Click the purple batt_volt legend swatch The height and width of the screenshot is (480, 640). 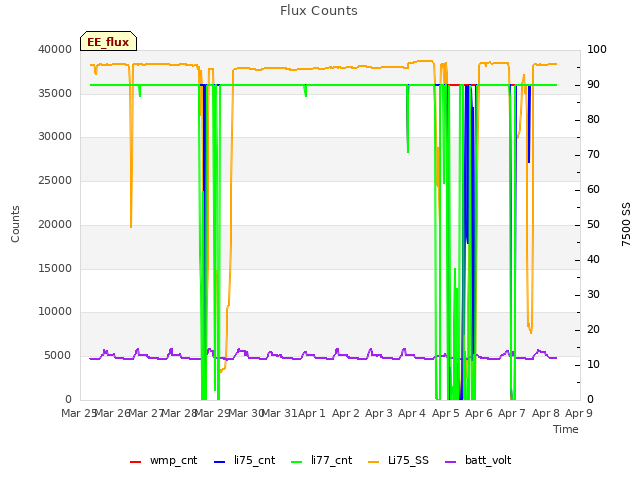point(450,462)
